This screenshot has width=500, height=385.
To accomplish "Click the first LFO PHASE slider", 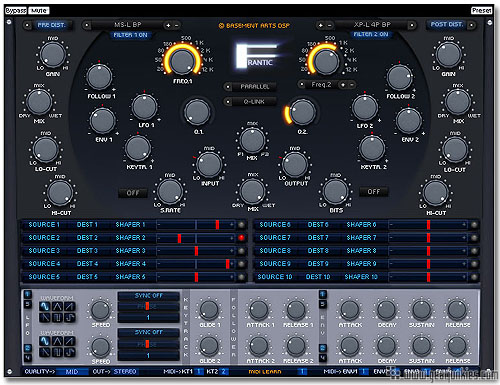I will (148, 306).
